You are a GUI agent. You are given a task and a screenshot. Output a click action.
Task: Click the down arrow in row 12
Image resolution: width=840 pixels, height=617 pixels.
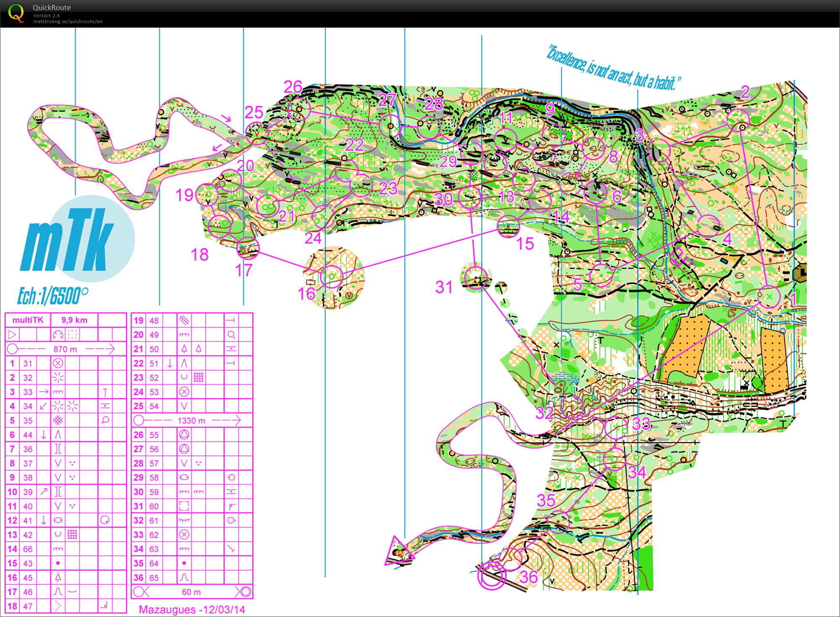coord(44,520)
